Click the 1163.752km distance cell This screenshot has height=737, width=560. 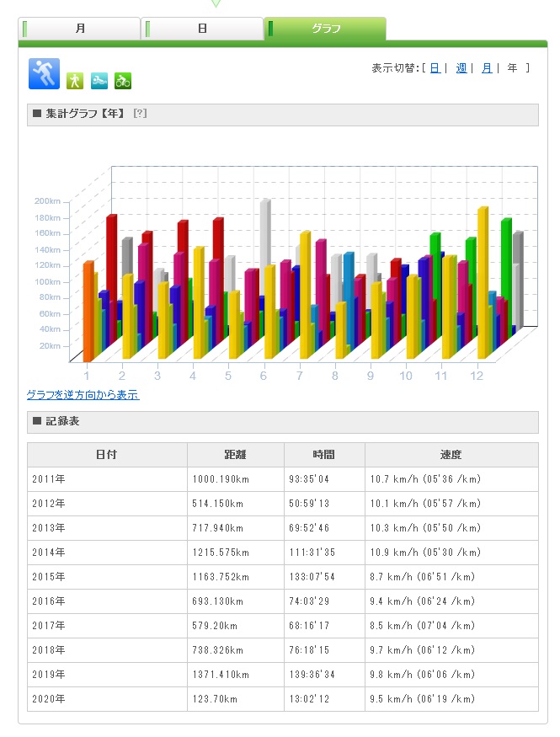236,577
